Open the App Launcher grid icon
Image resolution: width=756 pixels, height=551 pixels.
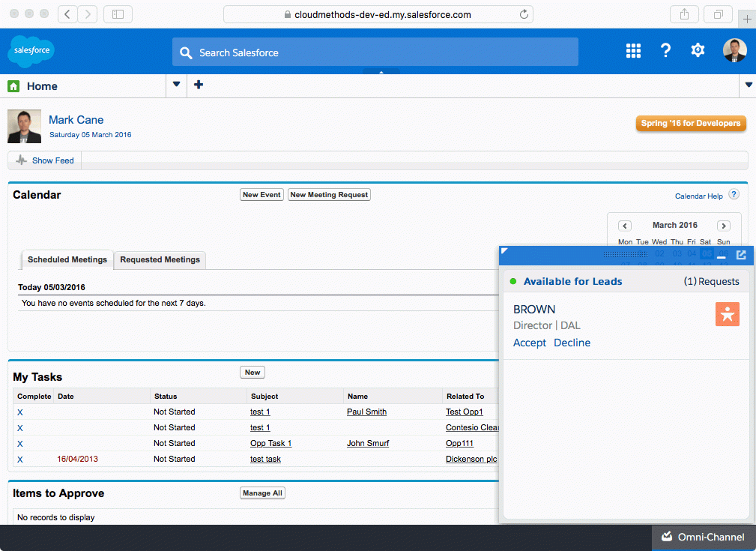coord(633,51)
